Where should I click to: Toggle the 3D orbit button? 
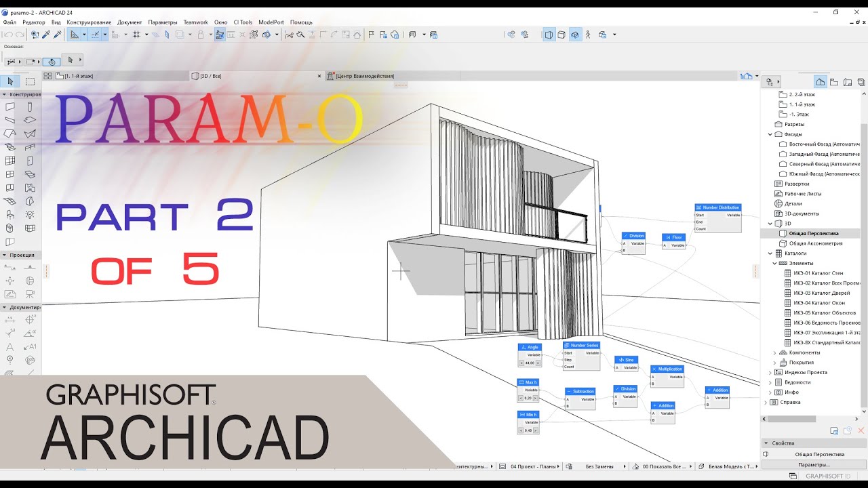(575, 35)
